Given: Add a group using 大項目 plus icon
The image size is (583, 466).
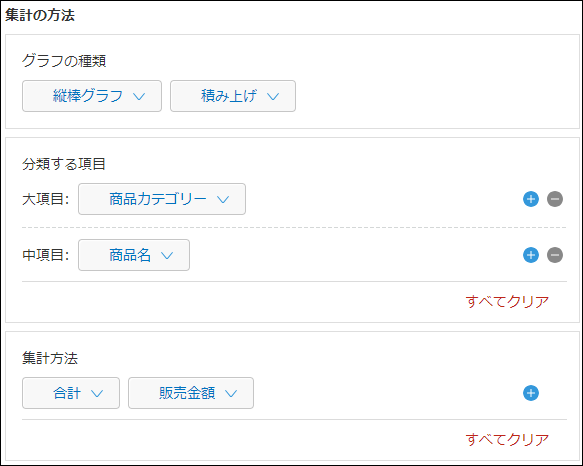Looking at the screenshot, I should pyautogui.click(x=531, y=199).
